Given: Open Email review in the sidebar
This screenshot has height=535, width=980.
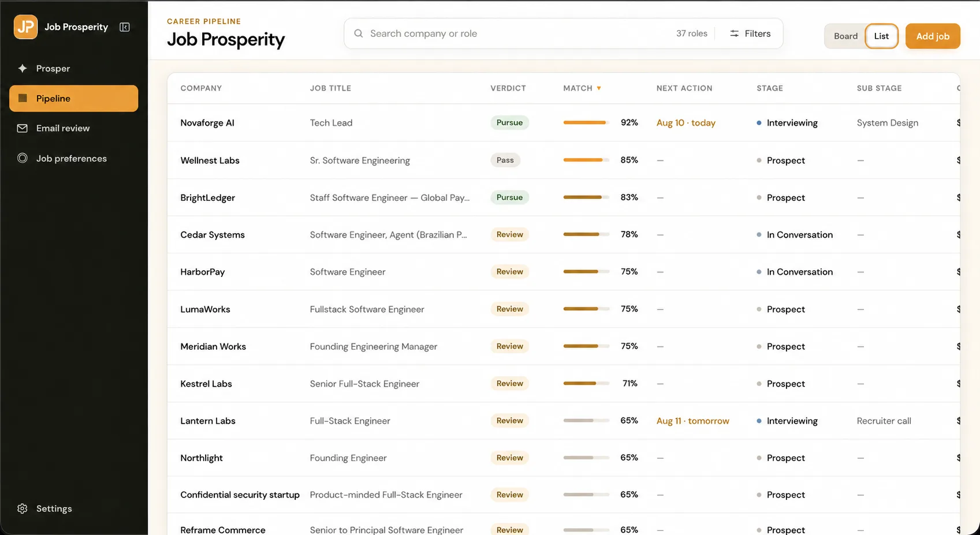Looking at the screenshot, I should pyautogui.click(x=74, y=128).
